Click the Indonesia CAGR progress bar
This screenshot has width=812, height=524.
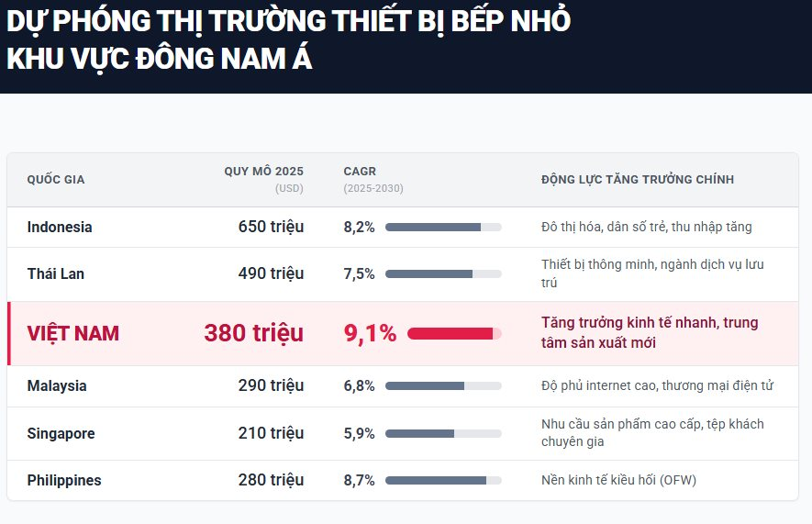point(443,227)
